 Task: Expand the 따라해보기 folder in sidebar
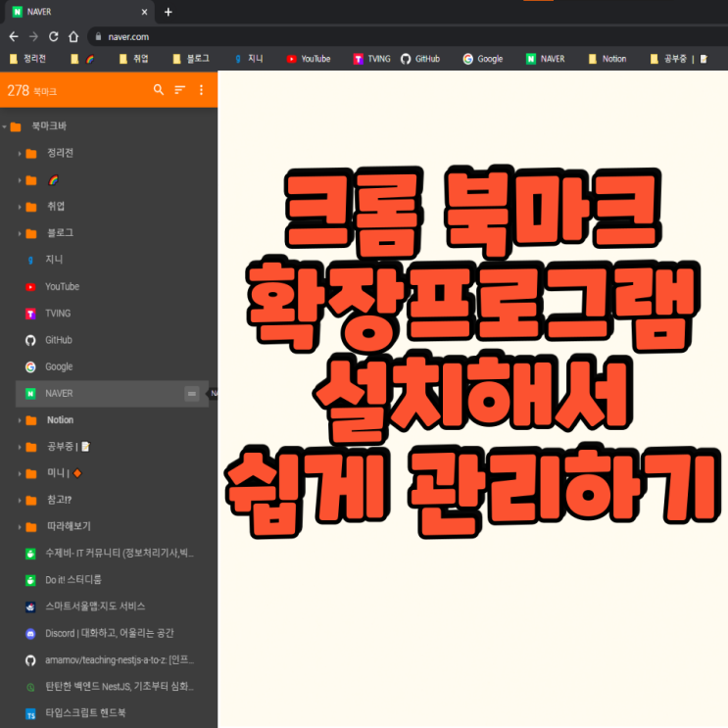pos(20,527)
